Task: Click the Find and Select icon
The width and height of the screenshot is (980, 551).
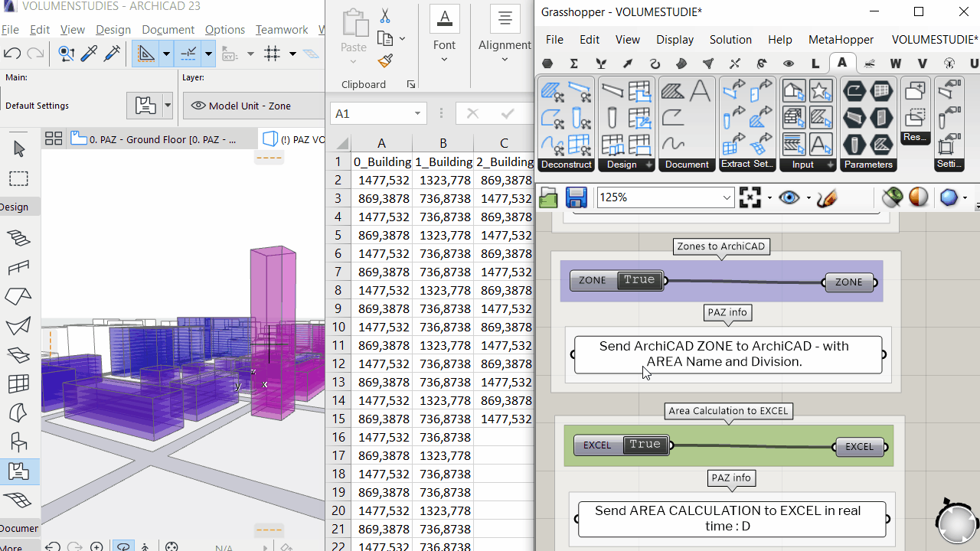Action: (x=67, y=54)
